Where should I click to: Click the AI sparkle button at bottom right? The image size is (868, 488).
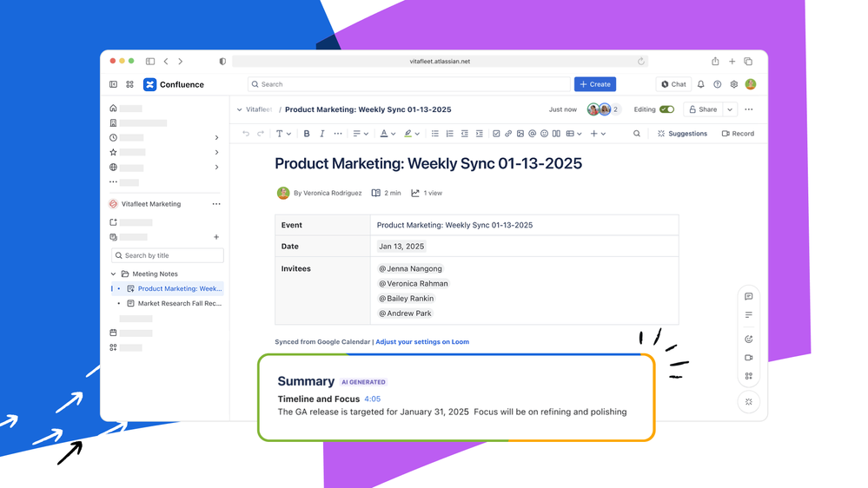click(748, 402)
